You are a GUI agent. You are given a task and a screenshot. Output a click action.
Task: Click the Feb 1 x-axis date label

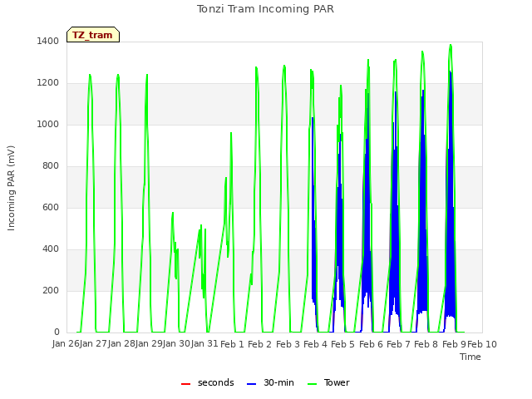tap(233, 344)
